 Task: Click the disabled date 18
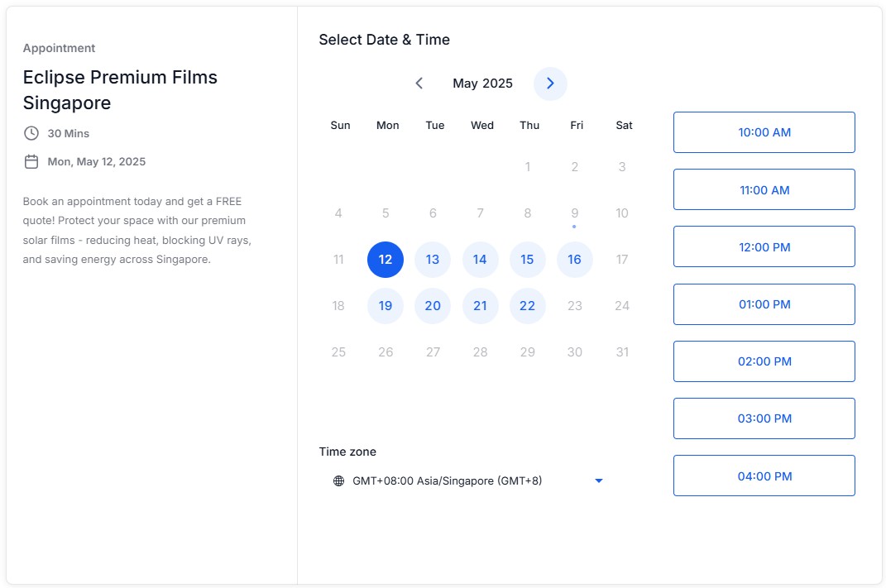(x=338, y=306)
